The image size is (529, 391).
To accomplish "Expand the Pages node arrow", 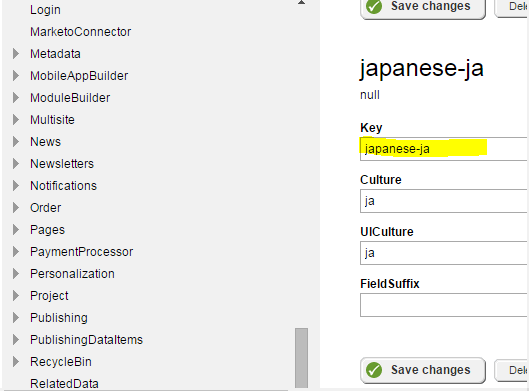I will click(x=16, y=230).
